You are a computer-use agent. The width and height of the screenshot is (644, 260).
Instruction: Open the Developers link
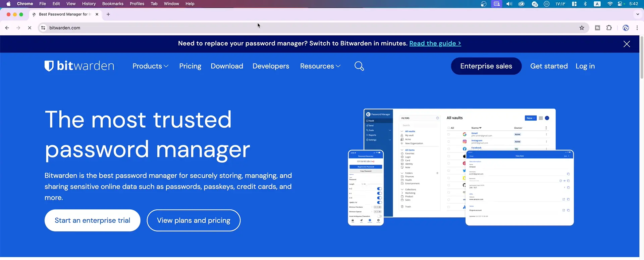pyautogui.click(x=271, y=66)
